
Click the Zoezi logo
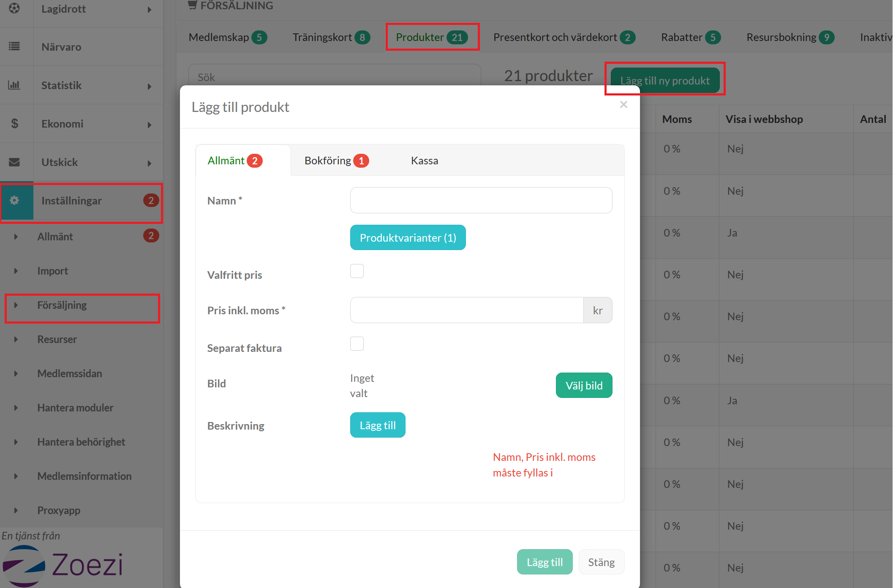pos(63,565)
